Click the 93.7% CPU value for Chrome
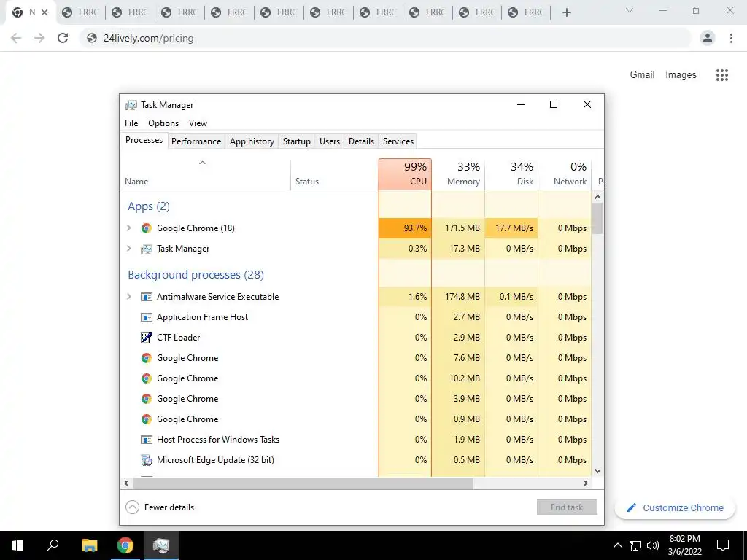Screen dimensions: 747x560 coord(406,228)
